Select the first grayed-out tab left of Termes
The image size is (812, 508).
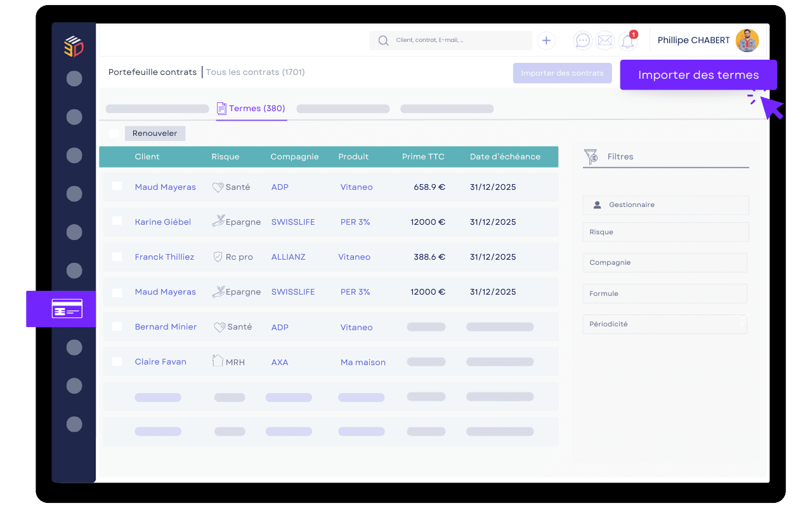click(157, 109)
